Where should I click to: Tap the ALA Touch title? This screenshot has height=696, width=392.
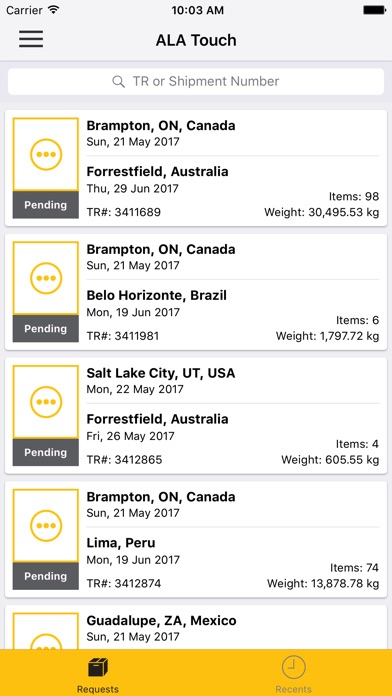tap(196, 40)
